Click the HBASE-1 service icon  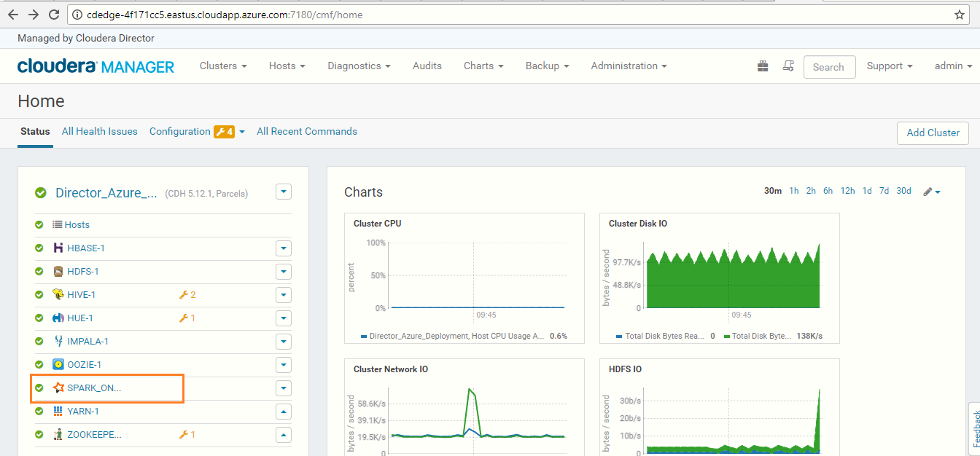(x=58, y=248)
